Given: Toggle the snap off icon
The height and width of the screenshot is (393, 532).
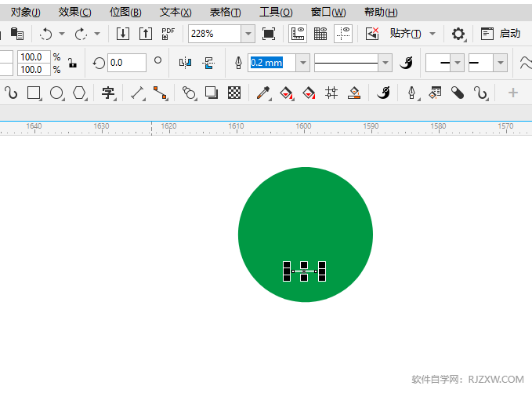Looking at the screenshot, I should 372,34.
